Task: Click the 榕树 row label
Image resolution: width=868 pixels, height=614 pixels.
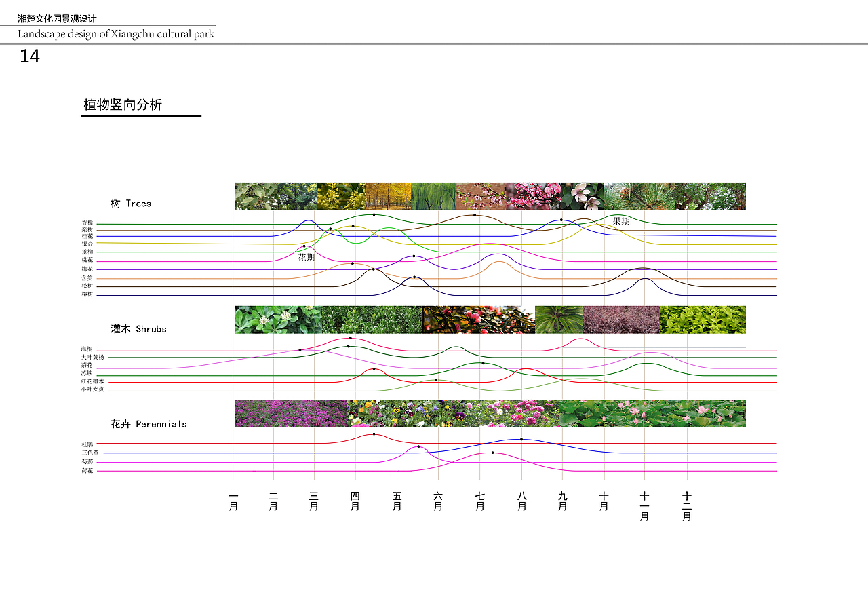Action: (87, 295)
